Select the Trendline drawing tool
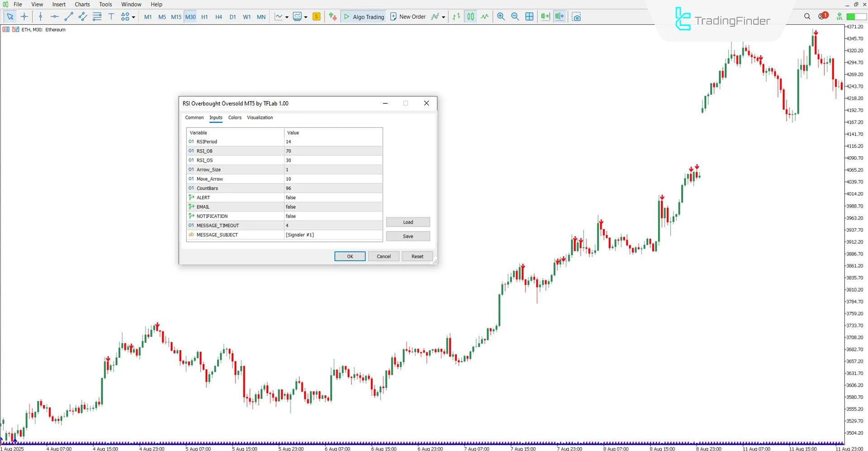The height and width of the screenshot is (451, 868). pyautogui.click(x=69, y=17)
